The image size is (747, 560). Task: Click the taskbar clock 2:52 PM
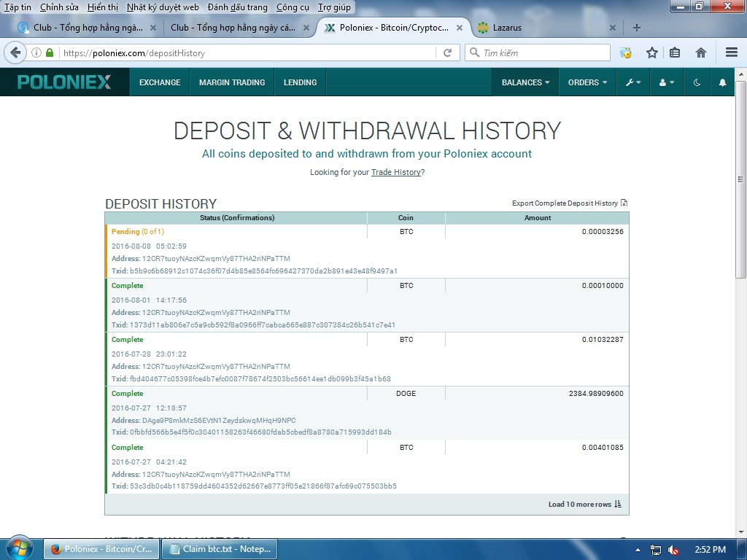(x=710, y=550)
